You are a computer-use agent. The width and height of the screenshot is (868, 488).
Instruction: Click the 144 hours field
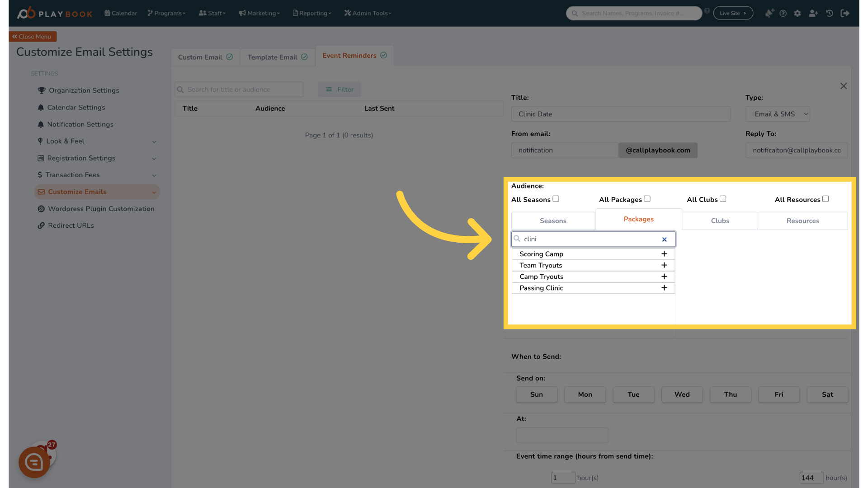[811, 478]
